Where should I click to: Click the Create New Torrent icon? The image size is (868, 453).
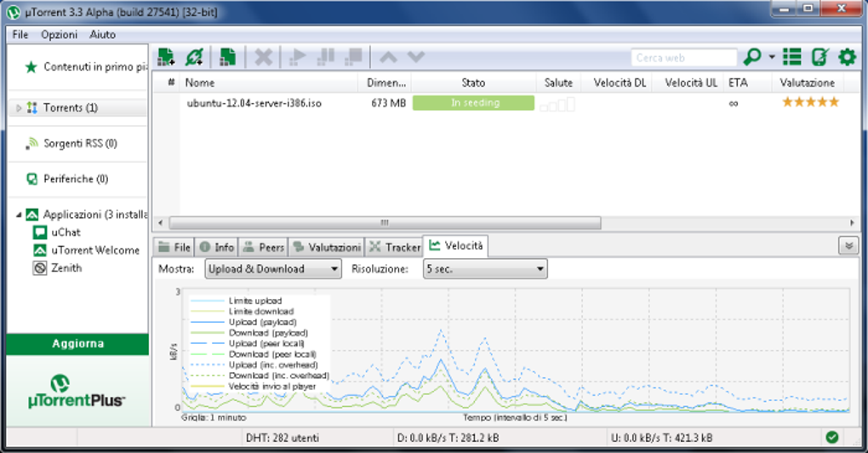[227, 57]
